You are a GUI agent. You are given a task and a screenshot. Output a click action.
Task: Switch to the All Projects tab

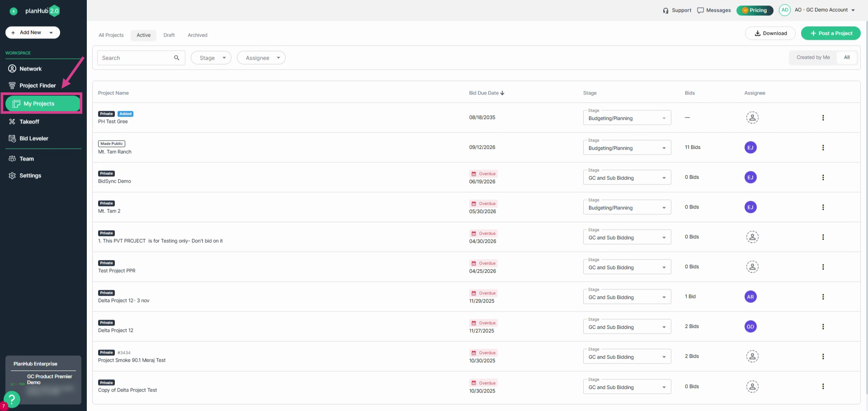[x=111, y=35]
